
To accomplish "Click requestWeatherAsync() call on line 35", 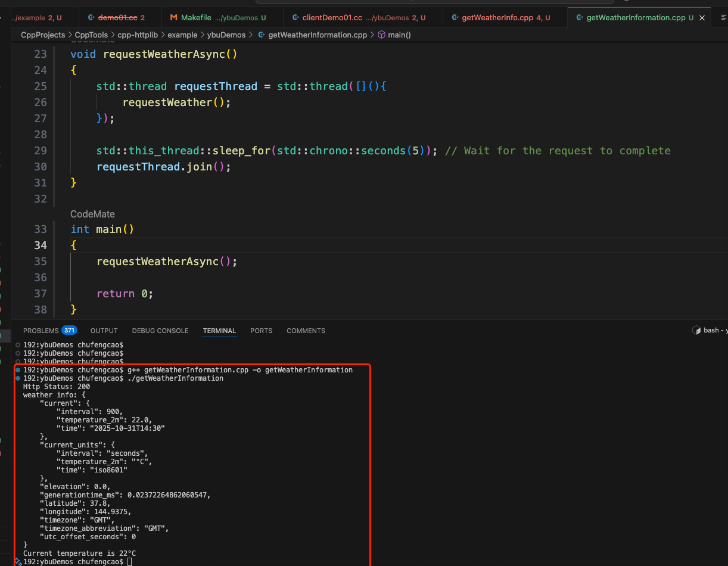I will pyautogui.click(x=167, y=262).
